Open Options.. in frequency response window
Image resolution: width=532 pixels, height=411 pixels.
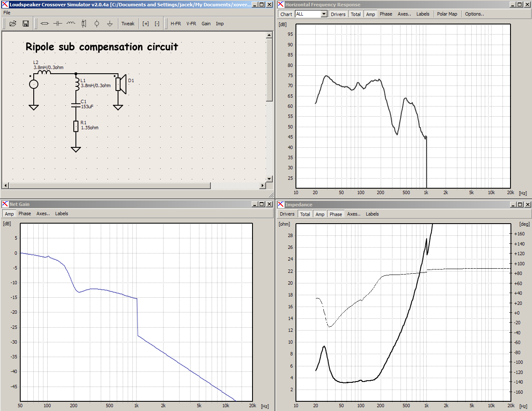(x=474, y=14)
